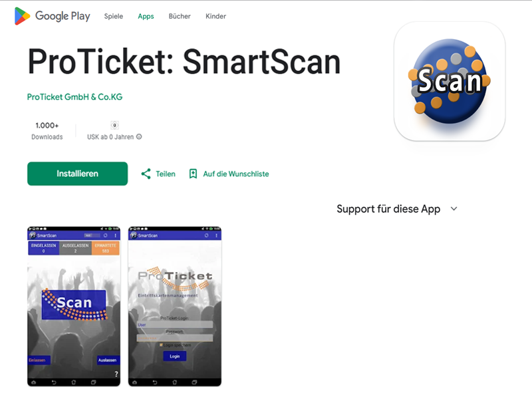Click the Google Play logo
This screenshot has height=399, width=532.
53,16
